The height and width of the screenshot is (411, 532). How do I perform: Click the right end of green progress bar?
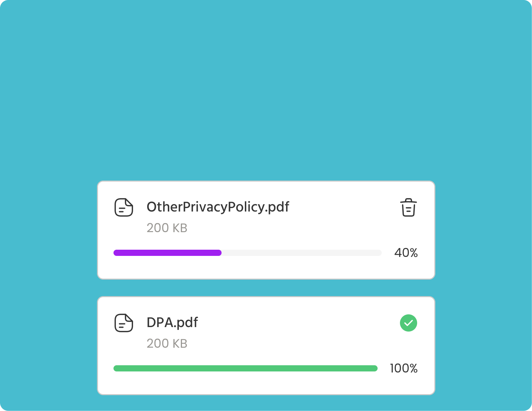tap(375, 368)
